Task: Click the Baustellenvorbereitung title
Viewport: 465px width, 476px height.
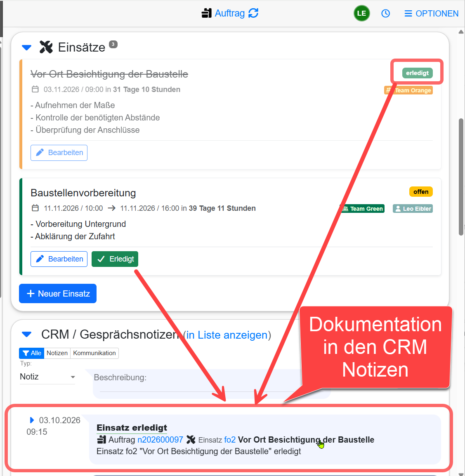Action: click(x=83, y=193)
